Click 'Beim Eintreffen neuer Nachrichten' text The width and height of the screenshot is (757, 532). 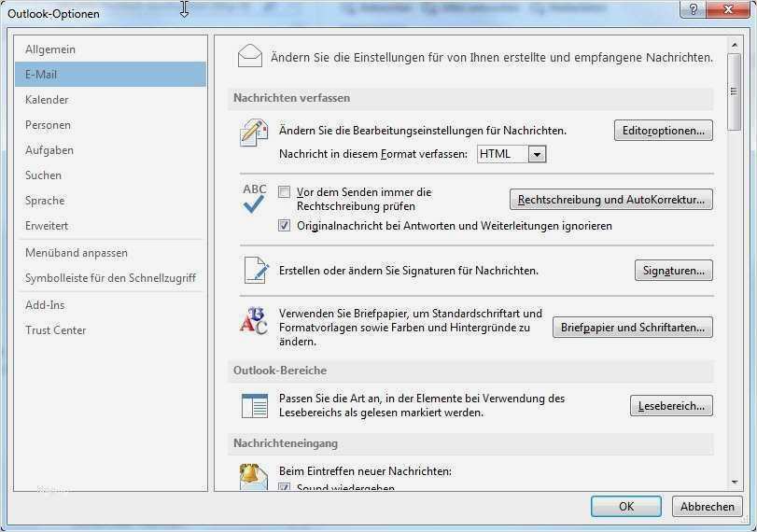(x=365, y=470)
